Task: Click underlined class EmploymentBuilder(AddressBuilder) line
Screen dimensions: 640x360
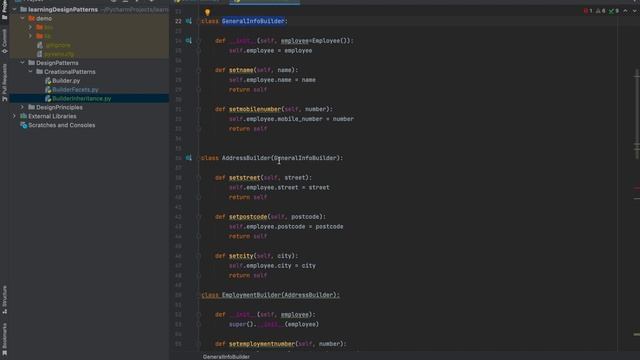Action: (270, 295)
